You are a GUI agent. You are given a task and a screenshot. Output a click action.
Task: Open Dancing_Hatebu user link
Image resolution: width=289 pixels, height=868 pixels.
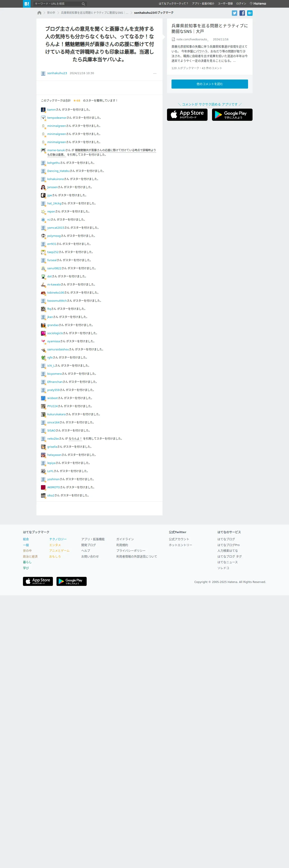click(x=58, y=171)
